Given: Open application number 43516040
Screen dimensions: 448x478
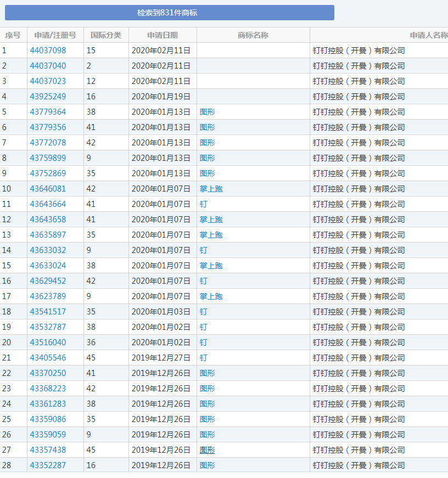Looking at the screenshot, I should click(48, 342).
